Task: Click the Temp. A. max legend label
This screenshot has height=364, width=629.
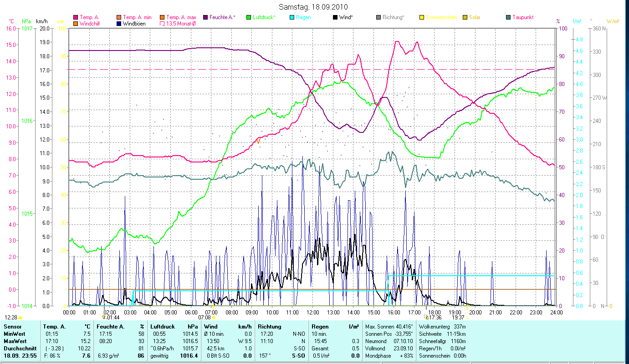Action: coord(181,17)
